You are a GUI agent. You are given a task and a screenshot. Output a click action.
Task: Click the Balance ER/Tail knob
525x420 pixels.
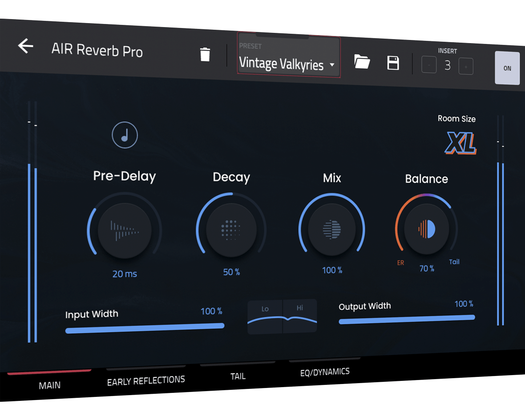(x=426, y=229)
